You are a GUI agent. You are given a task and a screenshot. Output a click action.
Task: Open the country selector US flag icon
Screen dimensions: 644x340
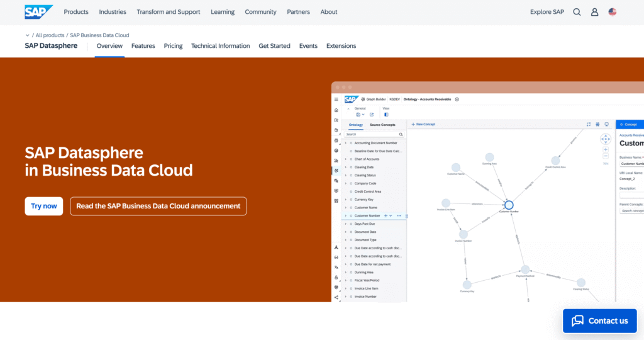click(613, 12)
